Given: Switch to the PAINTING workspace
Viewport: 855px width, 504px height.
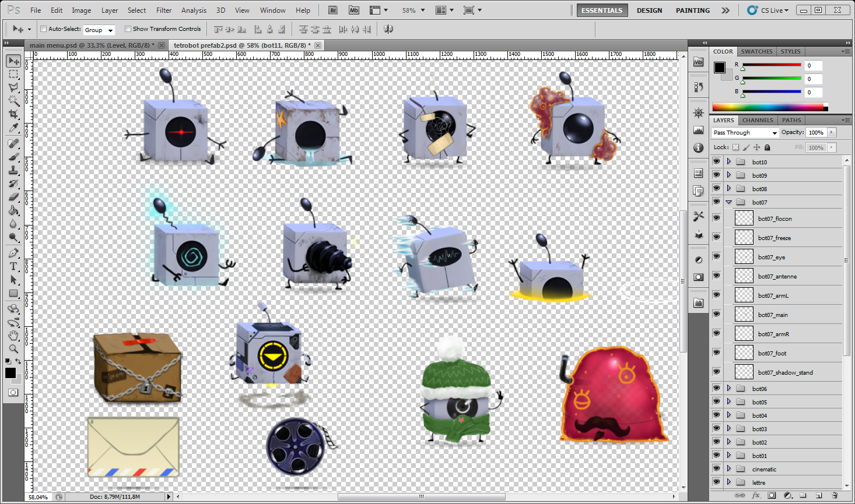Looking at the screenshot, I should coord(693,10).
